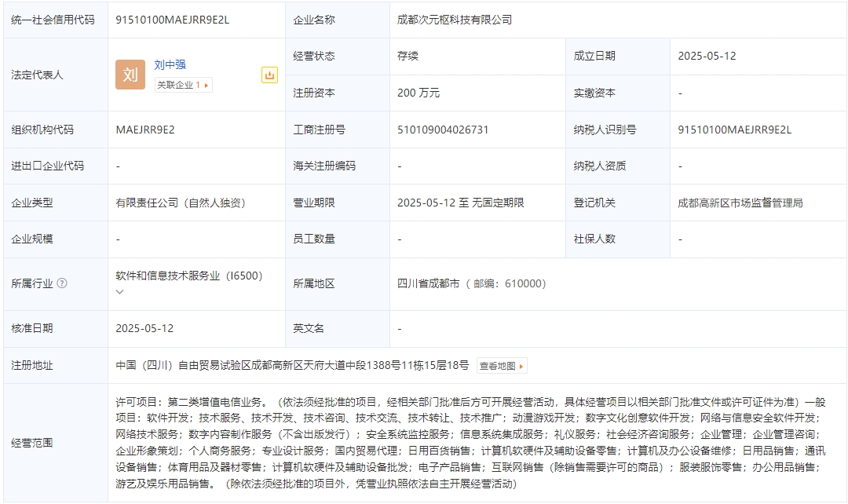This screenshot has width=848, height=504.
Task: Expand the industry chevron below 软件和信息技术服务业
Action: click(x=120, y=292)
